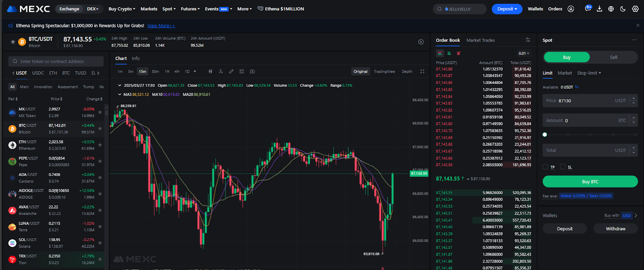Image resolution: width=644 pixels, height=270 pixels.
Task: Click the transfer icon next to Available
Action: [577, 87]
